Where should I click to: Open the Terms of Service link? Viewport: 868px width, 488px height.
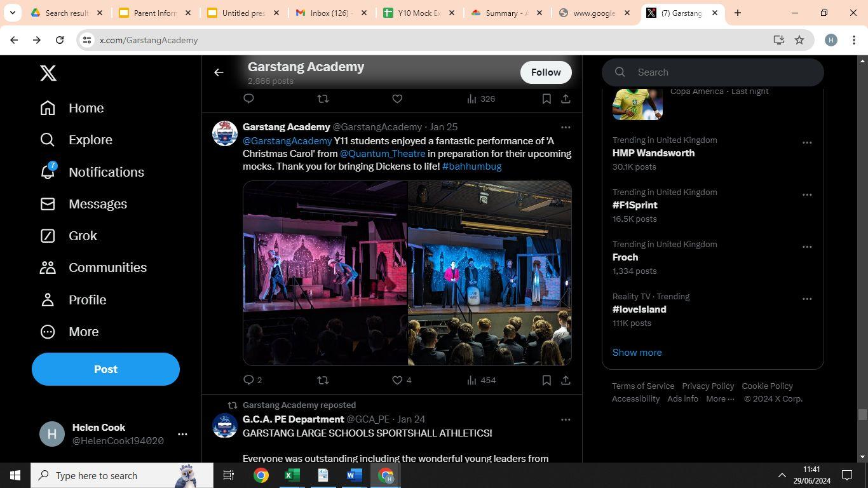click(643, 386)
